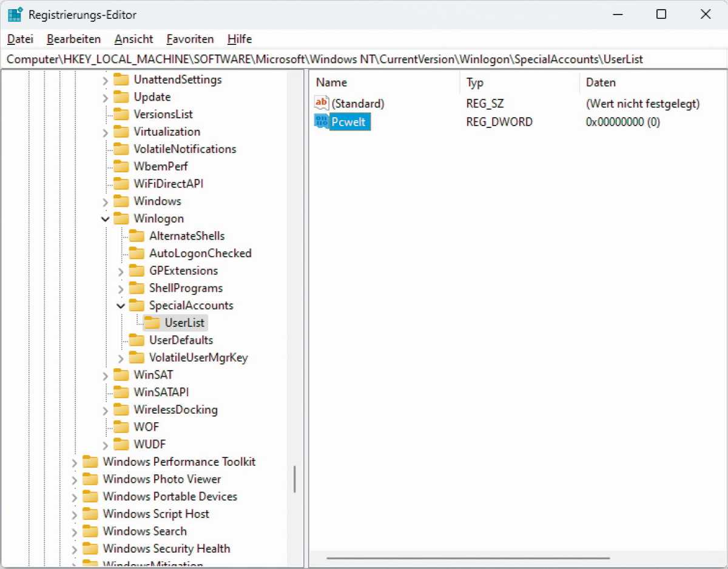The image size is (728, 569).
Task: Click the tree pane vertical scrollbar thumb
Action: (x=295, y=479)
